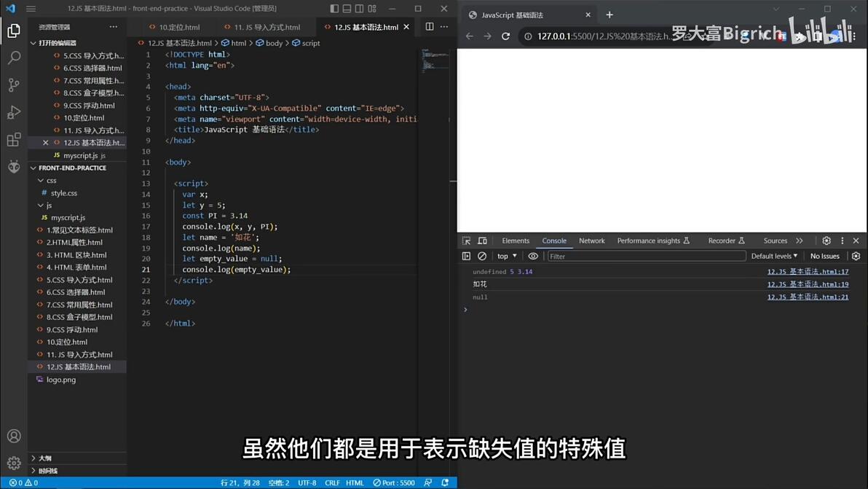
Task: Click the split editor right icon
Action: (x=430, y=26)
